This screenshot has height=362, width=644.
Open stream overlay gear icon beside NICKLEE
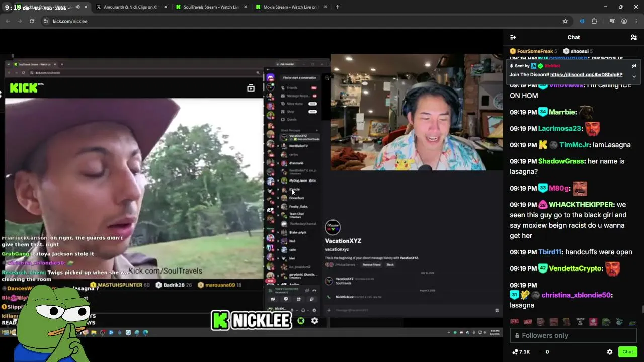(314, 321)
